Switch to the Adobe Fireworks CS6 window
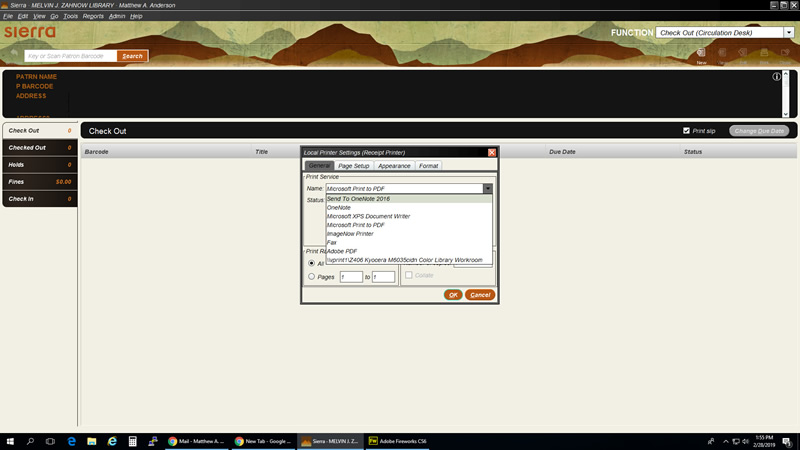Image resolution: width=800 pixels, height=450 pixels. (397, 441)
